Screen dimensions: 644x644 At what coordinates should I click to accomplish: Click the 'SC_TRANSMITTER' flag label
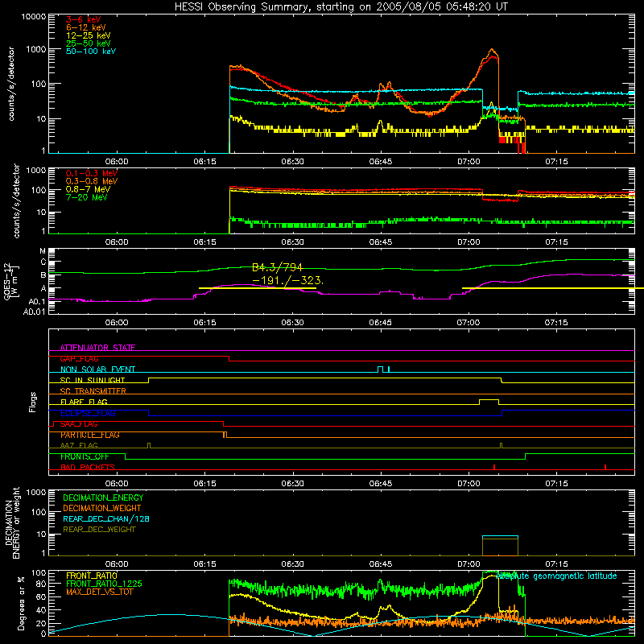coord(93,391)
